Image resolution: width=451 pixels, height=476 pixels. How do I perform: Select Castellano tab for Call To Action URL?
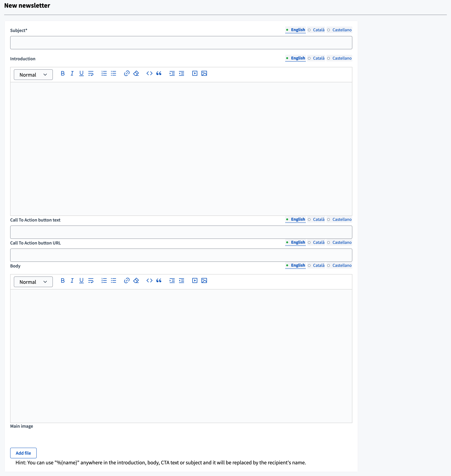[342, 242]
